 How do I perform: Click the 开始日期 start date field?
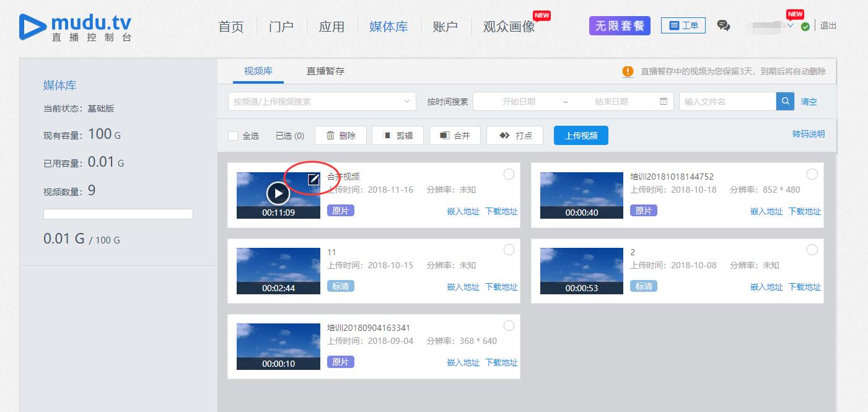point(519,102)
